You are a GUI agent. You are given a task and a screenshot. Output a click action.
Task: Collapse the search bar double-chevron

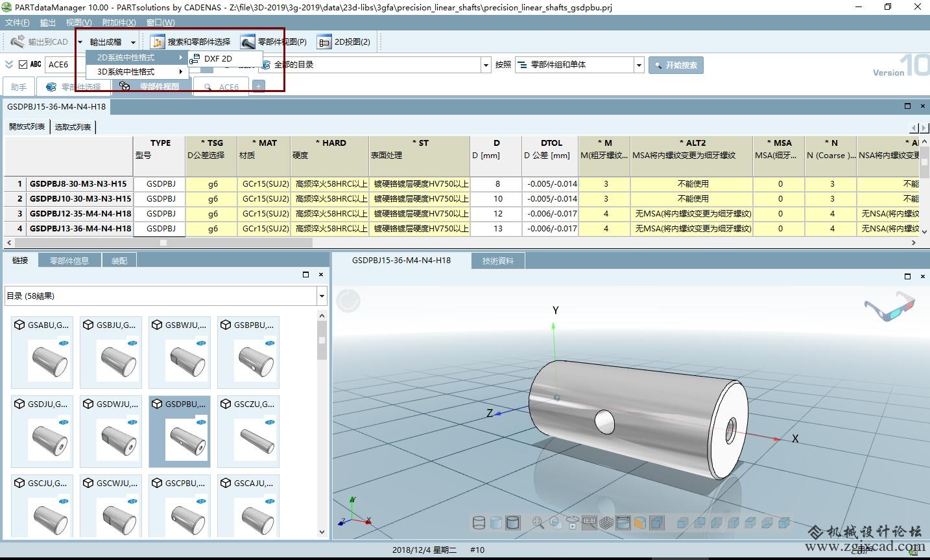[9, 65]
